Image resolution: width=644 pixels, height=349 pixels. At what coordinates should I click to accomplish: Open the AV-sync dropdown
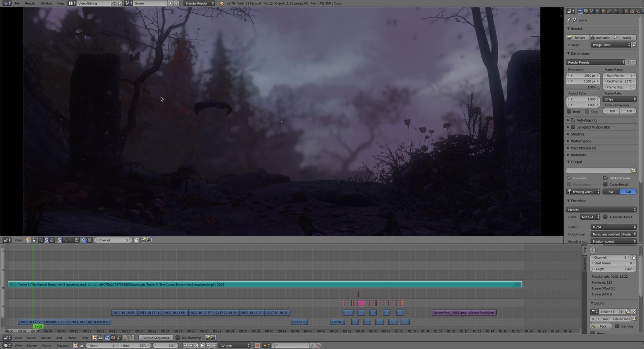235,345
